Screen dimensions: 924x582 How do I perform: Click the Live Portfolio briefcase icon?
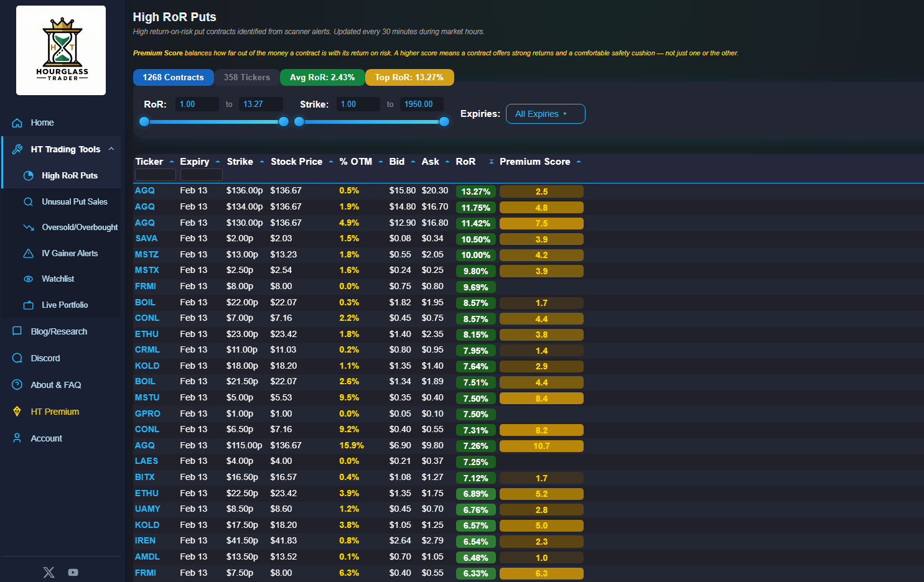tap(28, 305)
